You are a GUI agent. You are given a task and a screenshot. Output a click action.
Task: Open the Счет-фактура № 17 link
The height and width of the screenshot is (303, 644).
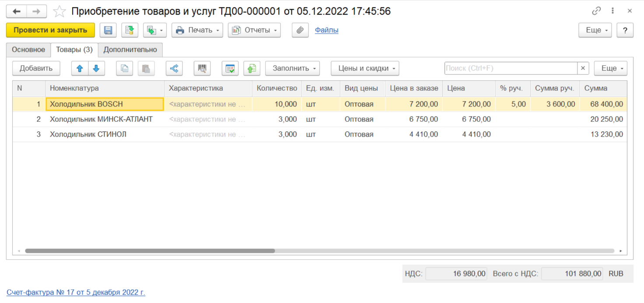pyautogui.click(x=76, y=292)
